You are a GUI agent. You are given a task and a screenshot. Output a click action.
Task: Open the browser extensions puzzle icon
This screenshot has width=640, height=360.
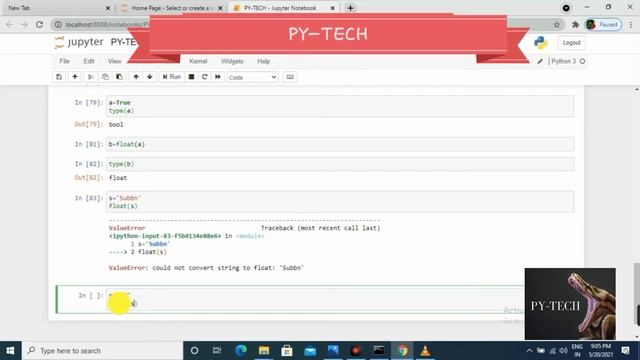click(x=575, y=24)
